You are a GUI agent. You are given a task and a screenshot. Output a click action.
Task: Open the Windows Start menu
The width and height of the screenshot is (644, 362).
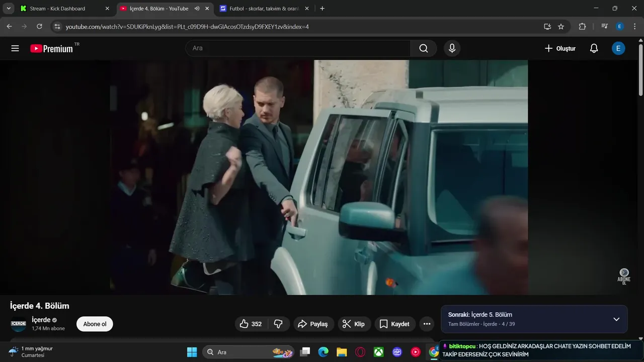click(x=192, y=352)
